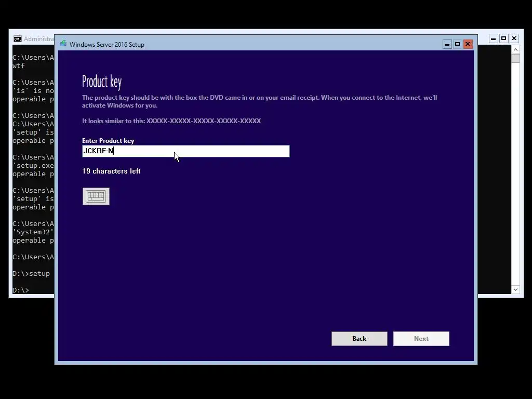The width and height of the screenshot is (532, 399).
Task: Click the "It looks similar to this" example text
Action: pyautogui.click(x=171, y=121)
